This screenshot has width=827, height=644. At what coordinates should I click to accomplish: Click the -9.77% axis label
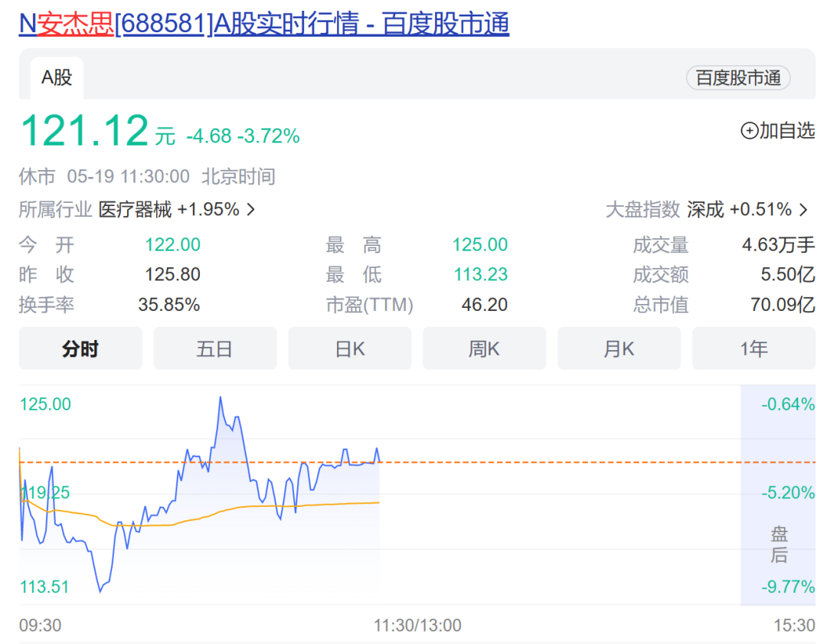pyautogui.click(x=788, y=587)
